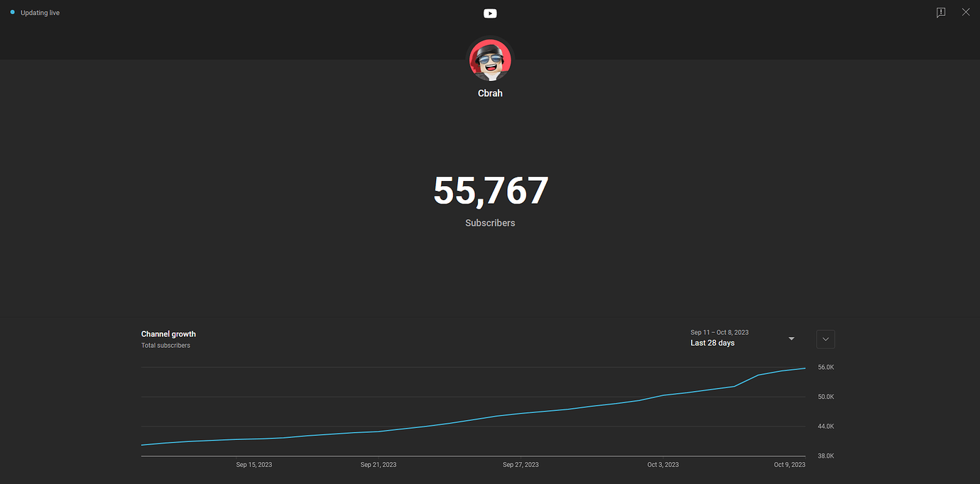Collapse the growth chart with the chevron button
Image resolution: width=980 pixels, height=484 pixels.
pyautogui.click(x=824, y=339)
